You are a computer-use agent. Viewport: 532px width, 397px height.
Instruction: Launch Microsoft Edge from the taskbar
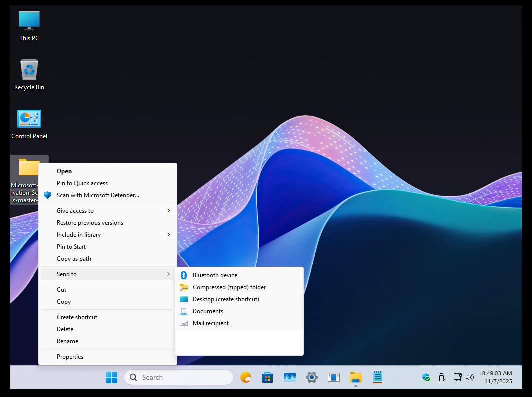[x=246, y=377]
